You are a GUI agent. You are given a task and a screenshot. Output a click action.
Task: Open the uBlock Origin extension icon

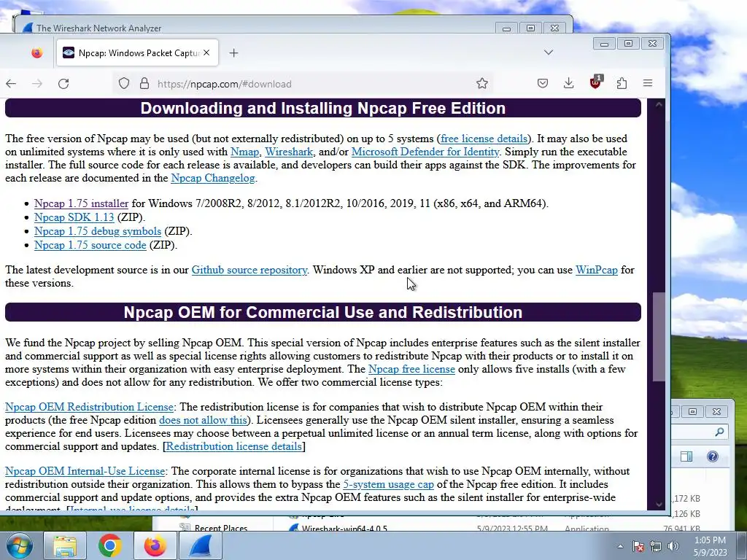(x=595, y=83)
